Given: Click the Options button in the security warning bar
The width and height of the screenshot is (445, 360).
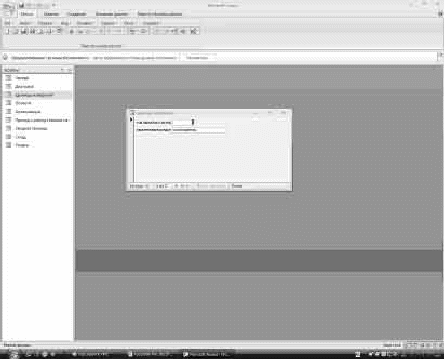Looking at the screenshot, I should point(197,58).
